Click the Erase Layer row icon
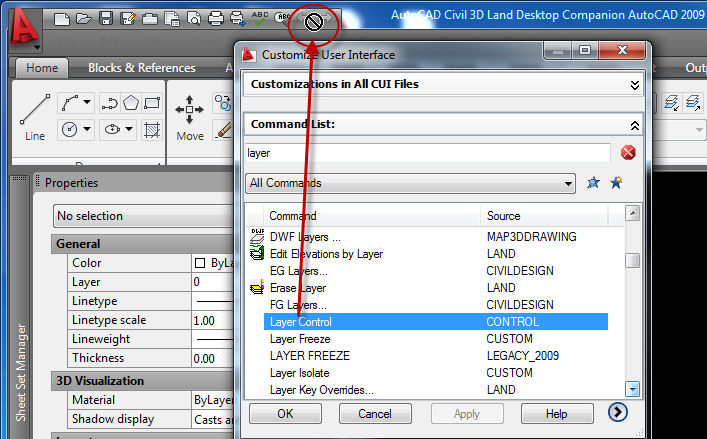707x439 pixels. 257,288
